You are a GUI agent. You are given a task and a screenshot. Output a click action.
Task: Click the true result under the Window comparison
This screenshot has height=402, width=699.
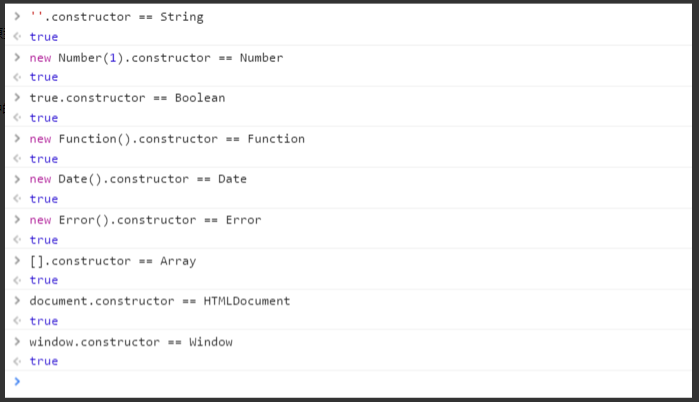click(44, 361)
